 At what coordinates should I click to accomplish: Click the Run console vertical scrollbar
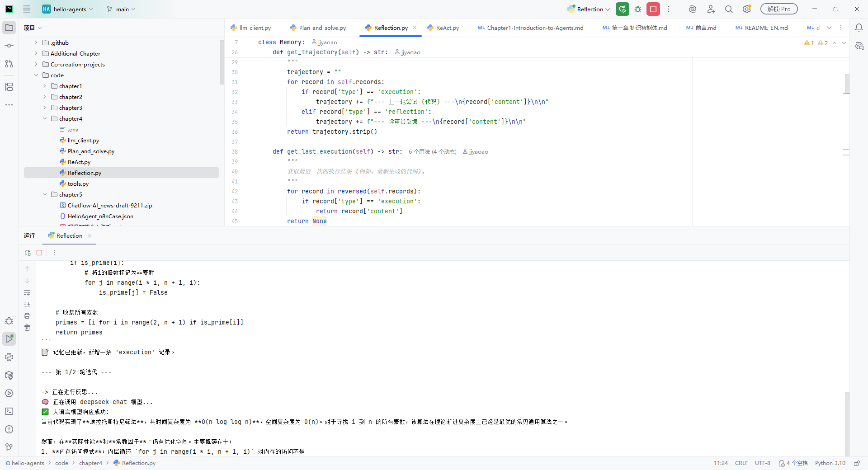pyautogui.click(x=847, y=424)
